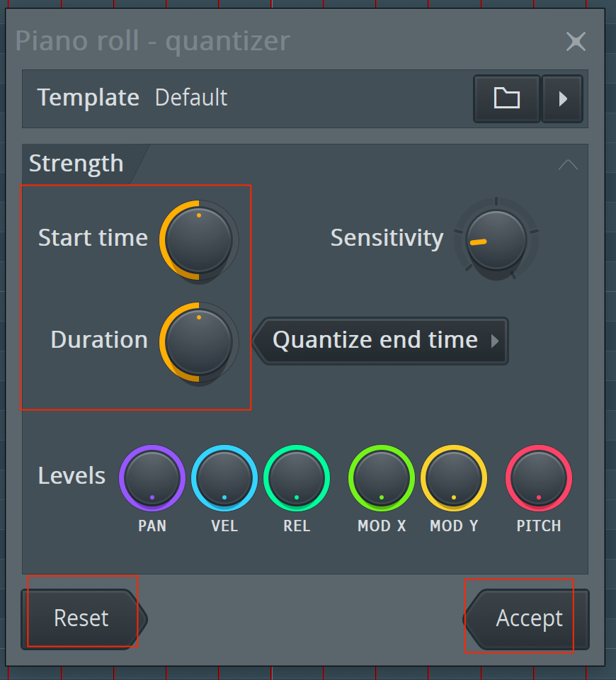Click the Sensitivity knob

point(496,240)
